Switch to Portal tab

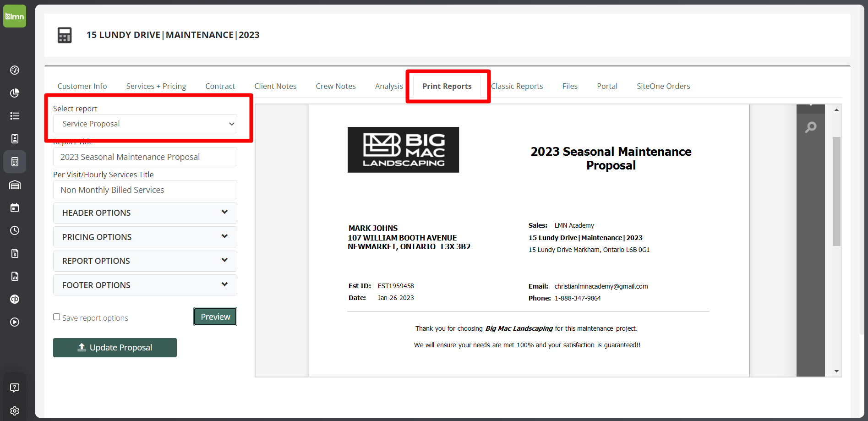[607, 86]
